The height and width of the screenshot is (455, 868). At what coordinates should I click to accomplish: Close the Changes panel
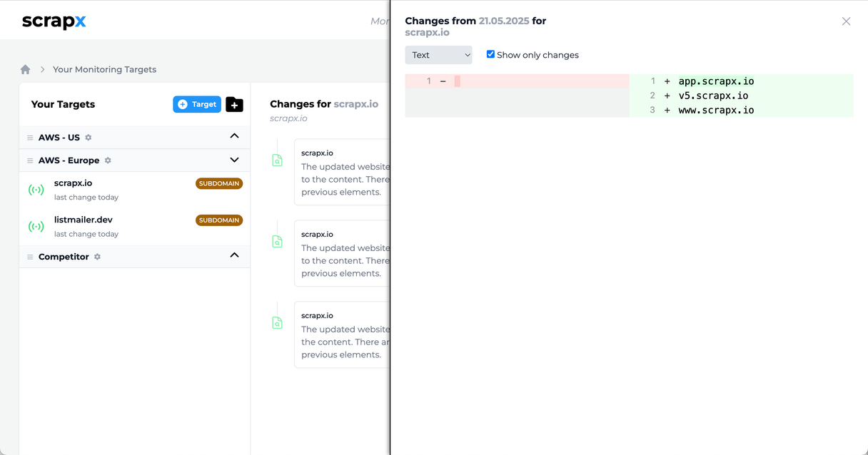846,21
